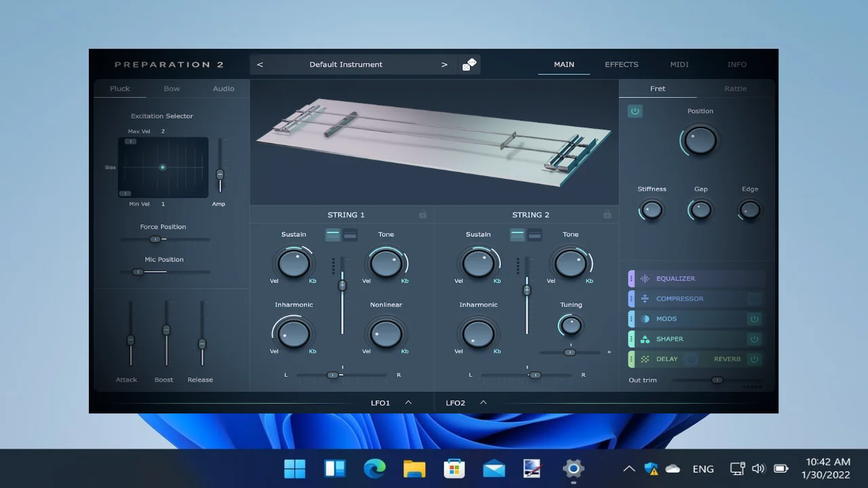Select the Audio excitation tab
The image size is (868, 488).
coord(224,89)
